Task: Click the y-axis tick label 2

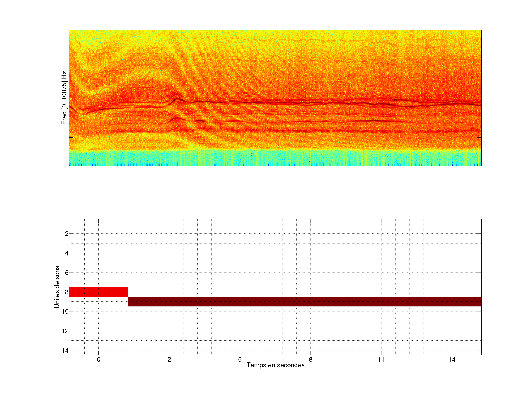Action: 67,234
